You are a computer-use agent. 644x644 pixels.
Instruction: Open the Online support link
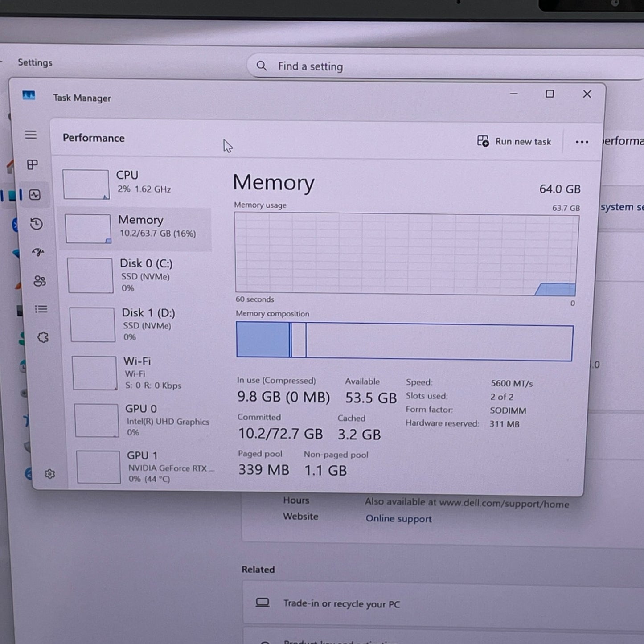coord(398,519)
